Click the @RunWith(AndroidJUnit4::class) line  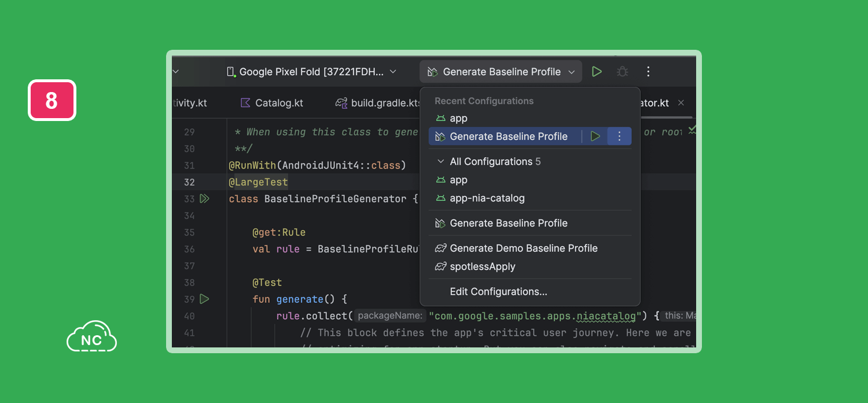(x=318, y=166)
